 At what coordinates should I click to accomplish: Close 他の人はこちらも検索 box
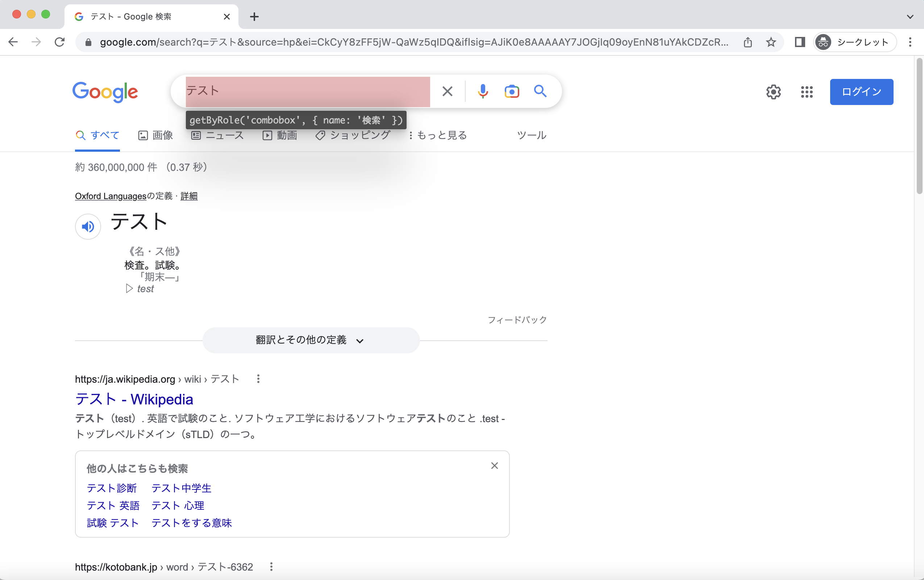(x=495, y=466)
